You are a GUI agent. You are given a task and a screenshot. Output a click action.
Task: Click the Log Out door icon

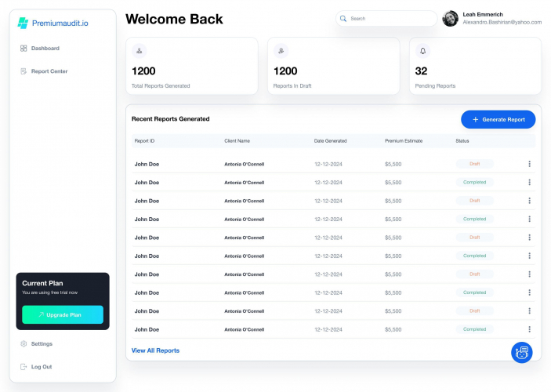[24, 367]
